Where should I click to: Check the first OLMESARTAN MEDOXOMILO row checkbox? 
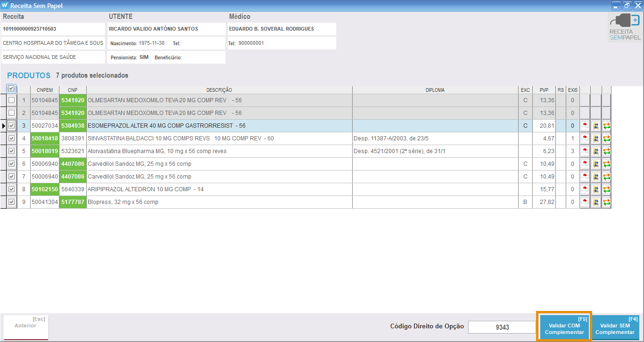[11, 100]
